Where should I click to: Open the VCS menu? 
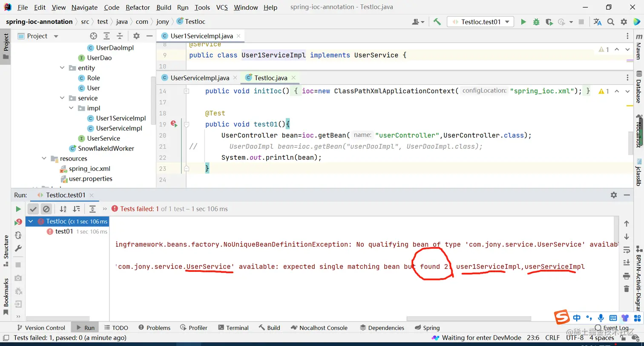[222, 7]
